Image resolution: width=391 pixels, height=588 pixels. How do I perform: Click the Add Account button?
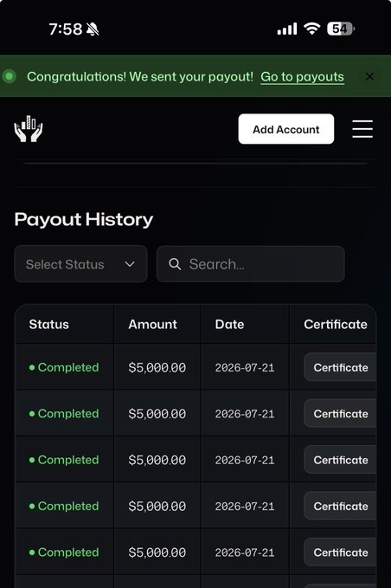(286, 129)
